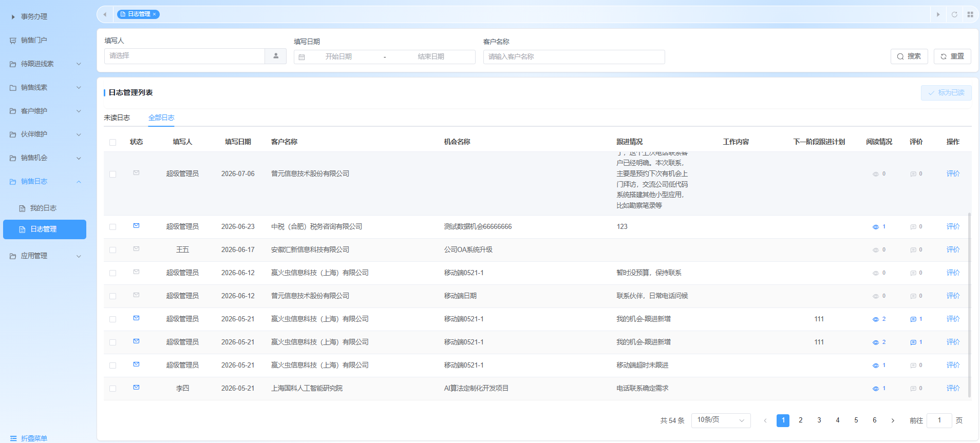Click the next page arrow in pagination
The height and width of the screenshot is (443, 980).
coord(893,420)
